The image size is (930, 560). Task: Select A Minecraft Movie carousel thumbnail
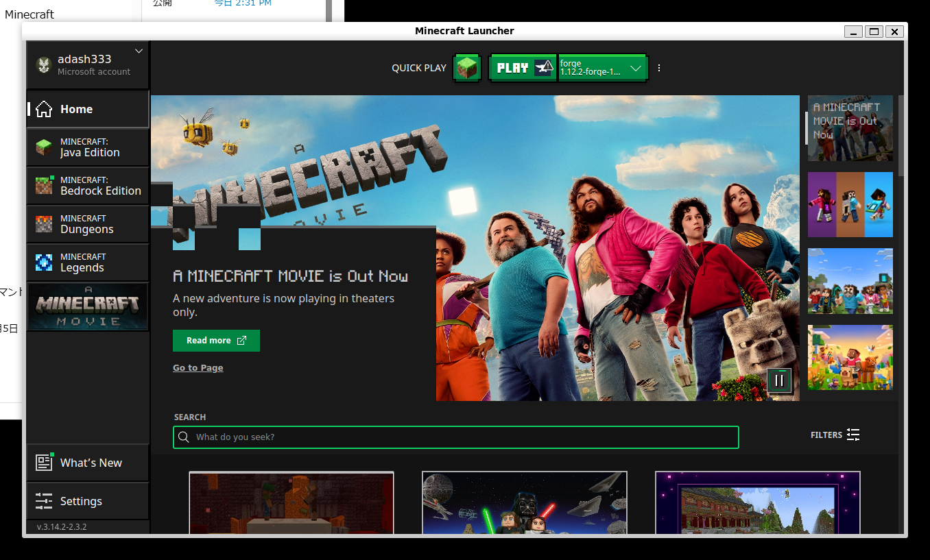point(850,128)
